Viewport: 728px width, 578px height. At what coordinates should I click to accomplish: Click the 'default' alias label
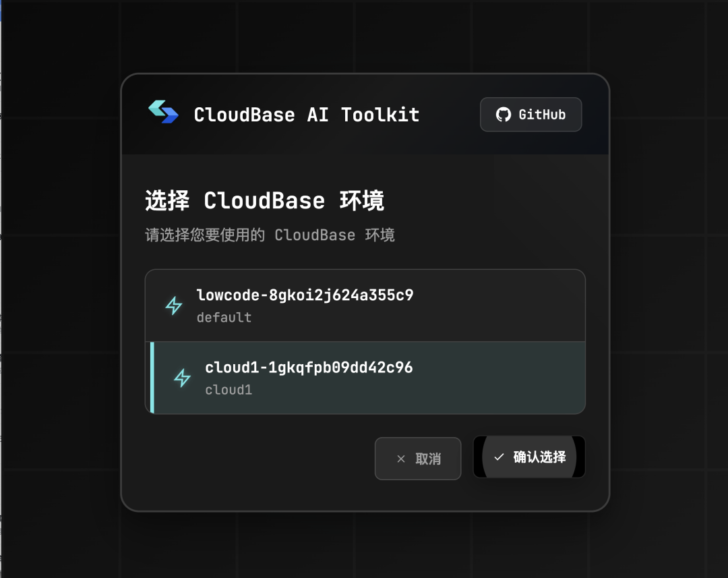224,318
